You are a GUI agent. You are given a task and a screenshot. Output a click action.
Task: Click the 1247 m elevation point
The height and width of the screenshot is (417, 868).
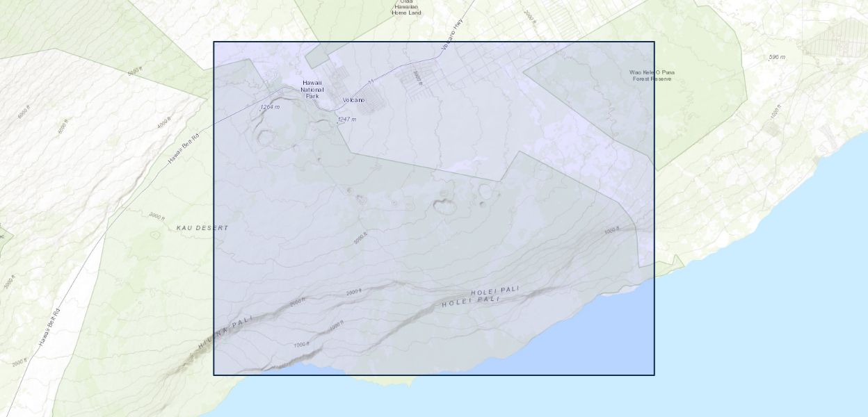click(x=347, y=120)
